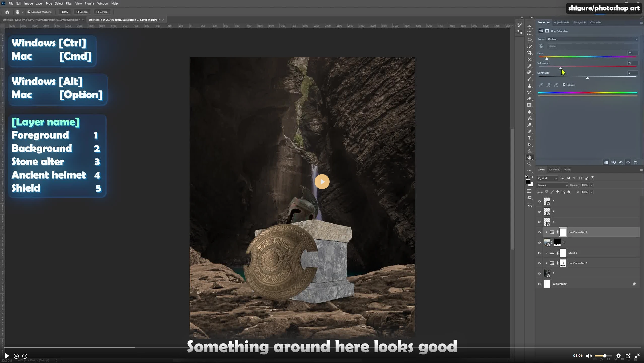Image resolution: width=644 pixels, height=363 pixels.
Task: Select the Lasso tool
Action: (x=529, y=40)
